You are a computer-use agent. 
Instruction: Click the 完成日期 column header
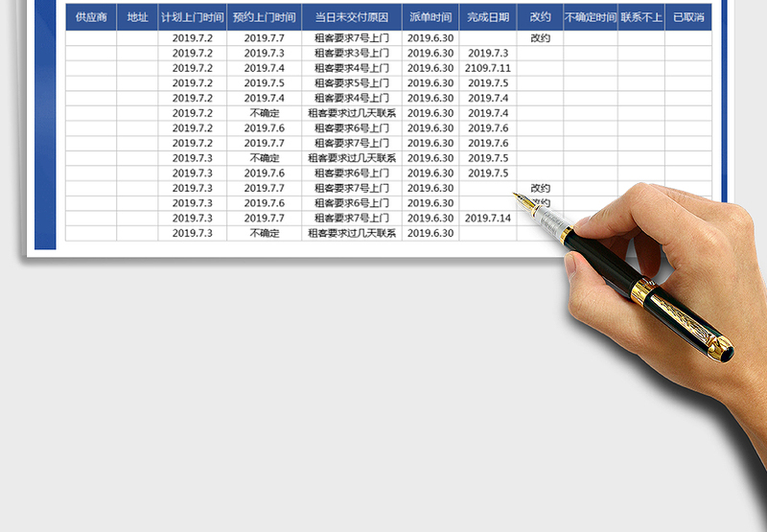coord(488,17)
